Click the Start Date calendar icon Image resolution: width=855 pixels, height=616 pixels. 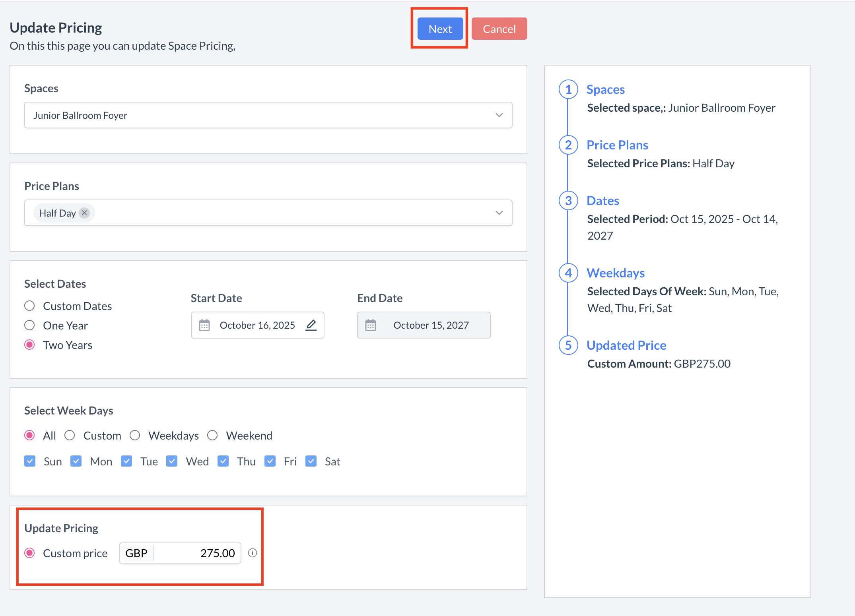coord(204,325)
